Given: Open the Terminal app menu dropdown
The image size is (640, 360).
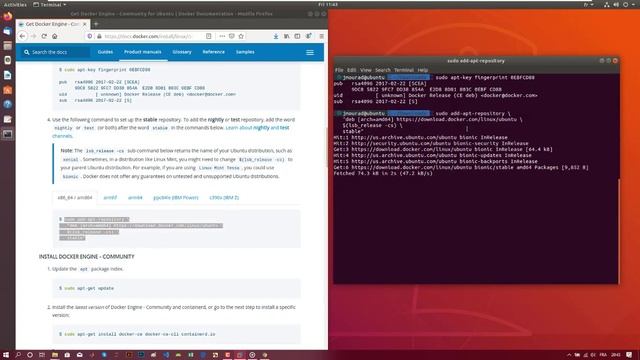Looking at the screenshot, I should coord(49,4).
